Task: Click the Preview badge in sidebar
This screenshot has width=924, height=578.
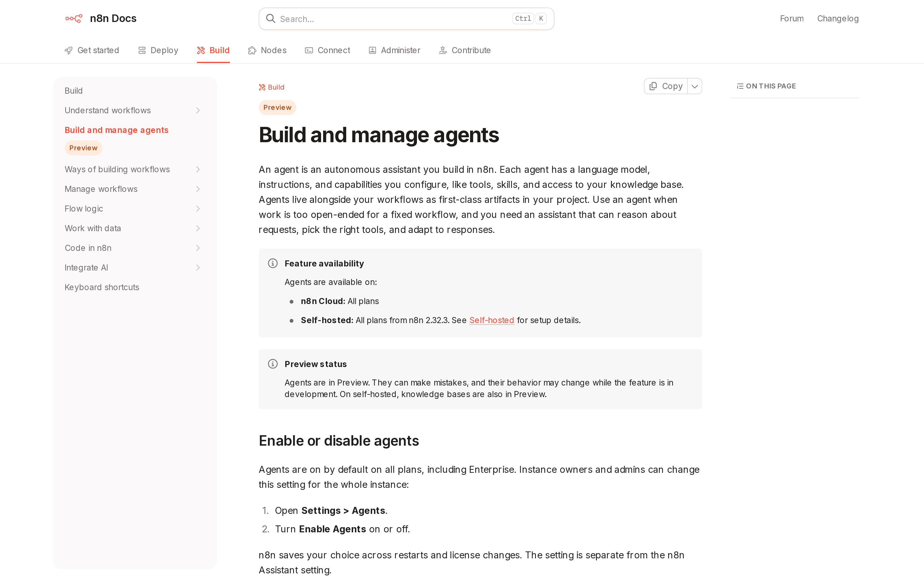Action: (x=83, y=148)
